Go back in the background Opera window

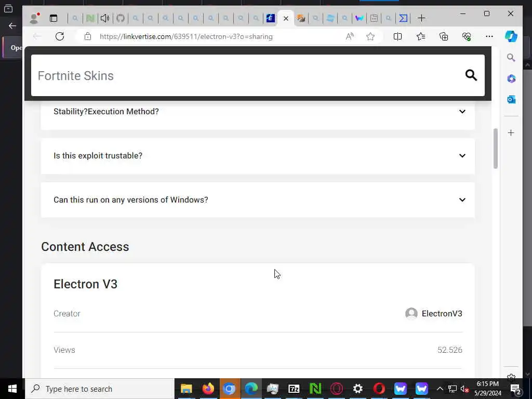coord(12,26)
